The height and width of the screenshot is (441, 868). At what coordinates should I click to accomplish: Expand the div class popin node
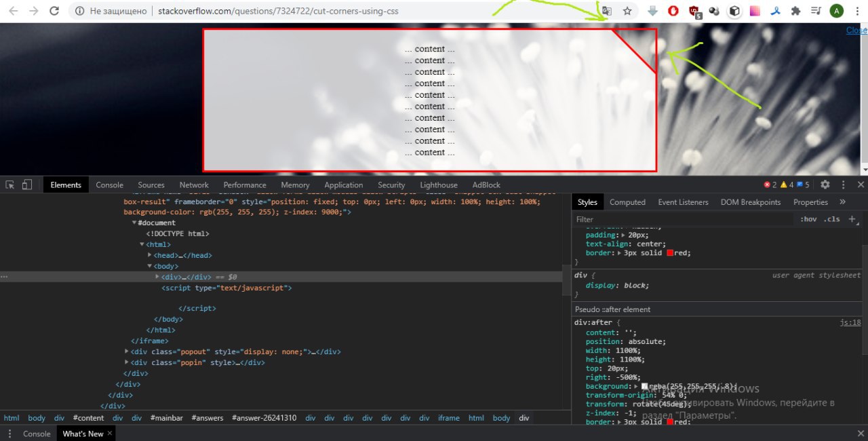pyautogui.click(x=127, y=362)
